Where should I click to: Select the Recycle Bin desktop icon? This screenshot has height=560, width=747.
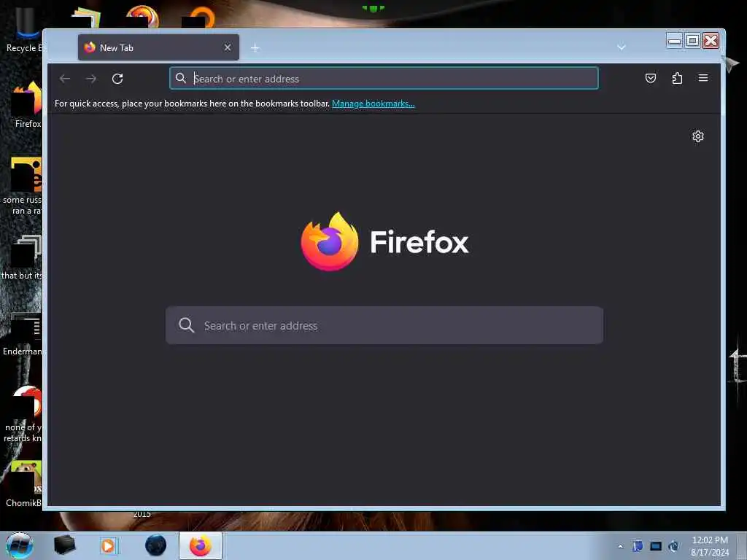click(24, 29)
